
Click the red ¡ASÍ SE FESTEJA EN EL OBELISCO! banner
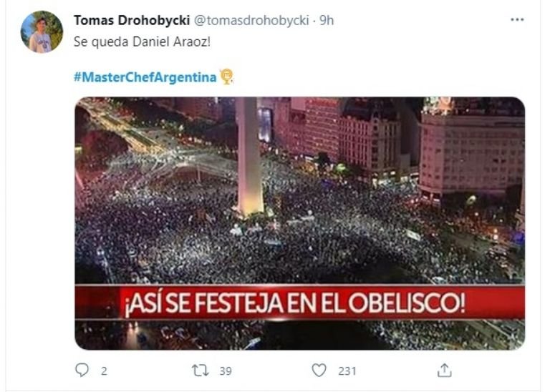(300, 302)
